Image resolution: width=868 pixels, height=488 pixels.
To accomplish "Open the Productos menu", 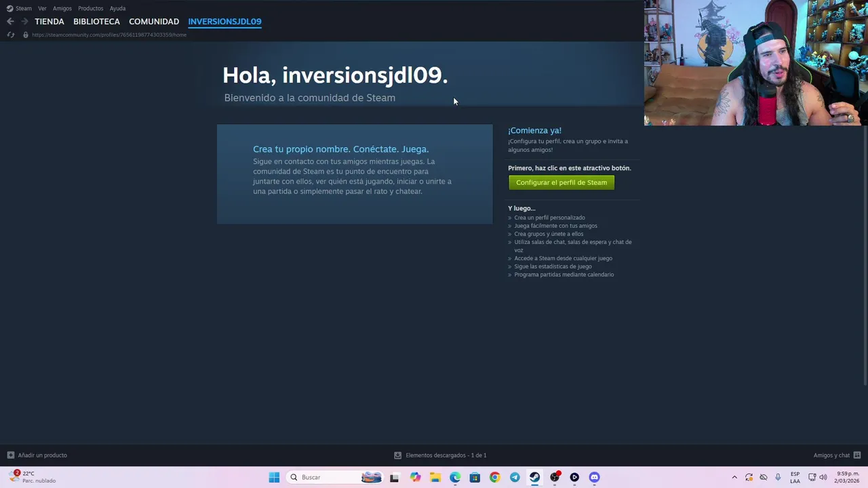I will pyautogui.click(x=91, y=8).
